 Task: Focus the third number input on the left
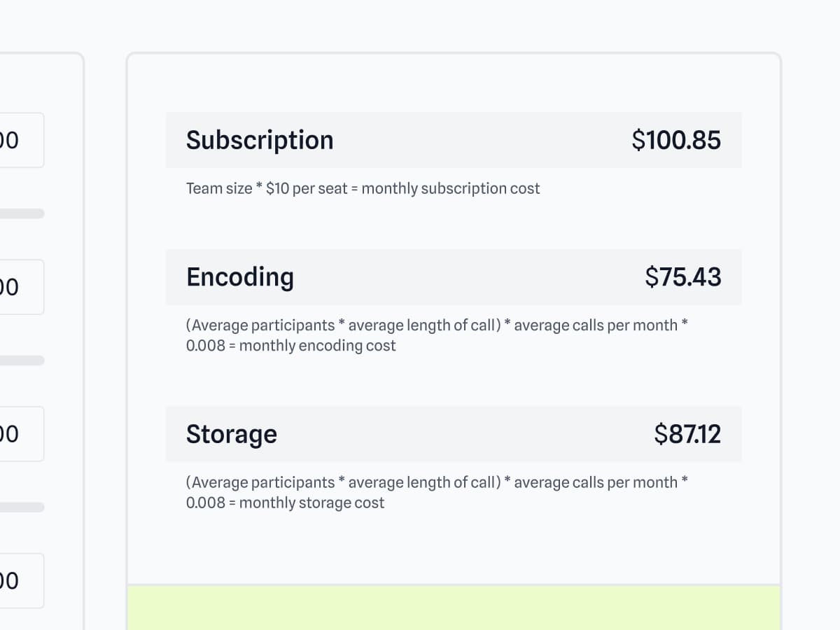pyautogui.click(x=20, y=434)
